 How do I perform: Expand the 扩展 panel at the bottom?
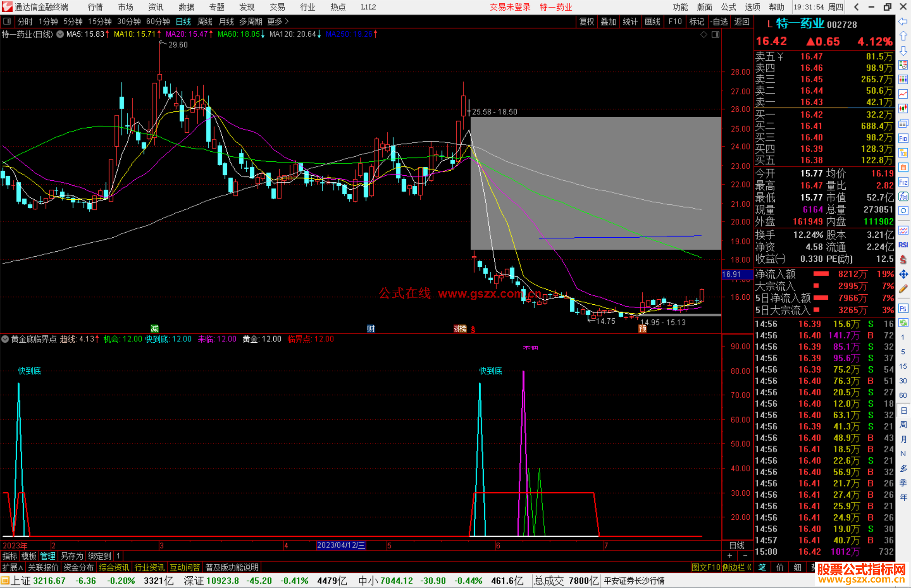[x=12, y=567]
